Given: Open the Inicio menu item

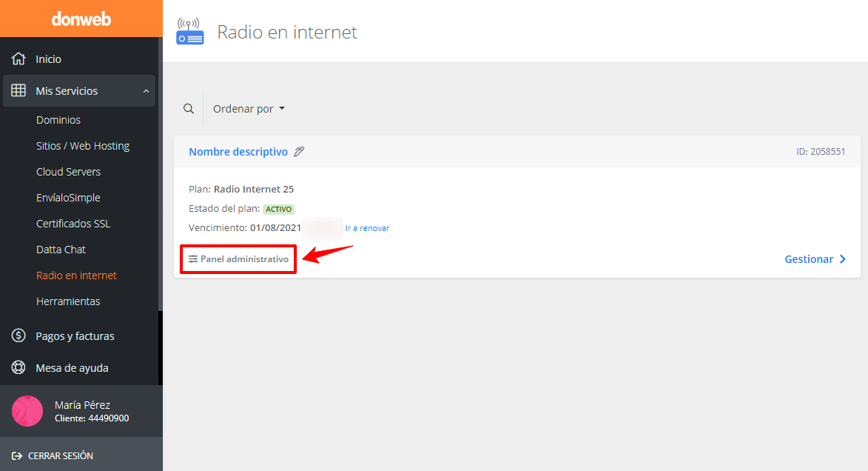Looking at the screenshot, I should tap(49, 59).
